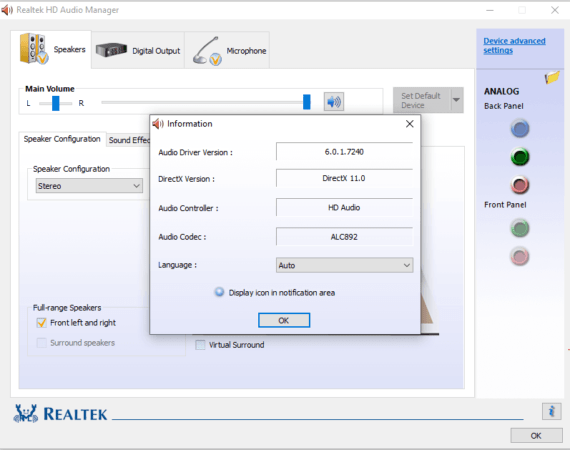Open the connector settings folder icon
This screenshot has height=450, width=570.
[x=552, y=77]
